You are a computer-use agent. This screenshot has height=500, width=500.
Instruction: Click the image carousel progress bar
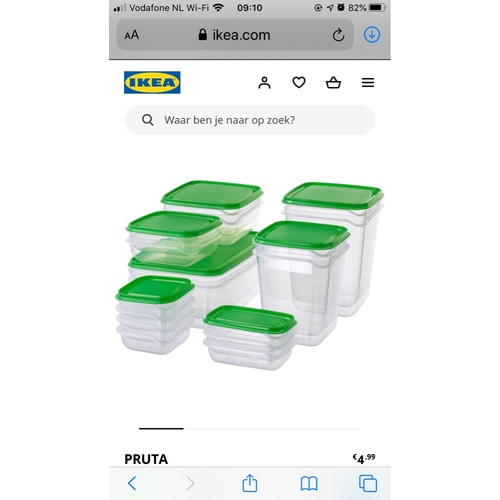[250, 428]
